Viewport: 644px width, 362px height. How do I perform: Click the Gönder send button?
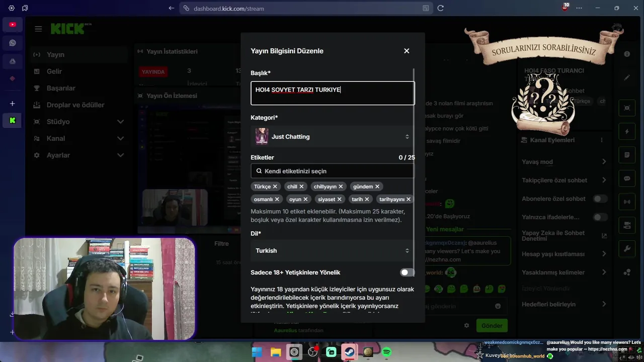point(492,326)
